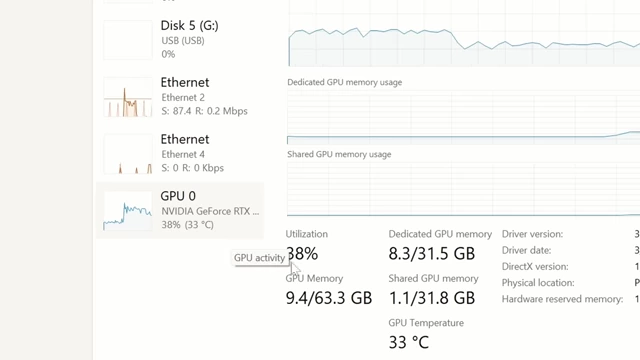Screen dimensions: 640x360
Task: Select the GPU 0 mini utilization graph
Action: pos(128,211)
